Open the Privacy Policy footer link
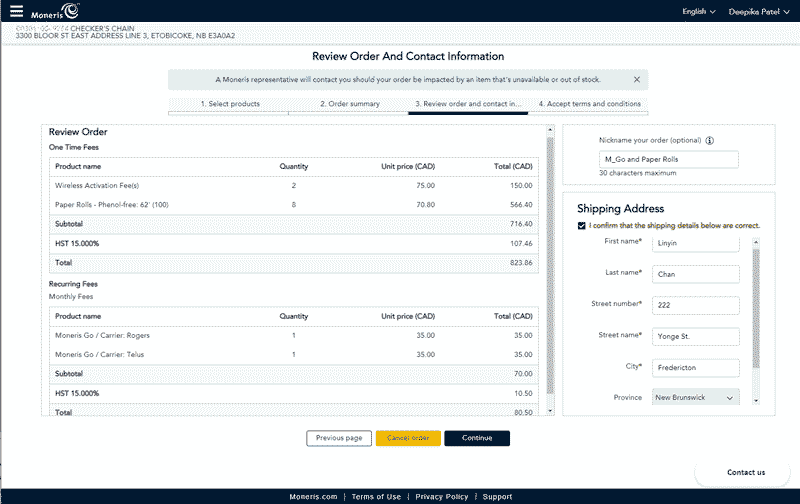 coord(441,496)
